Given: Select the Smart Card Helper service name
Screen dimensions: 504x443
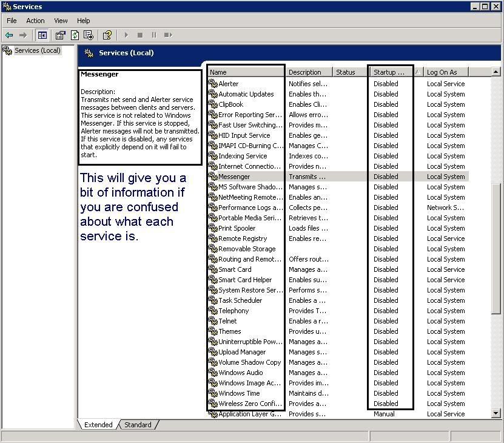Looking at the screenshot, I should [x=245, y=280].
